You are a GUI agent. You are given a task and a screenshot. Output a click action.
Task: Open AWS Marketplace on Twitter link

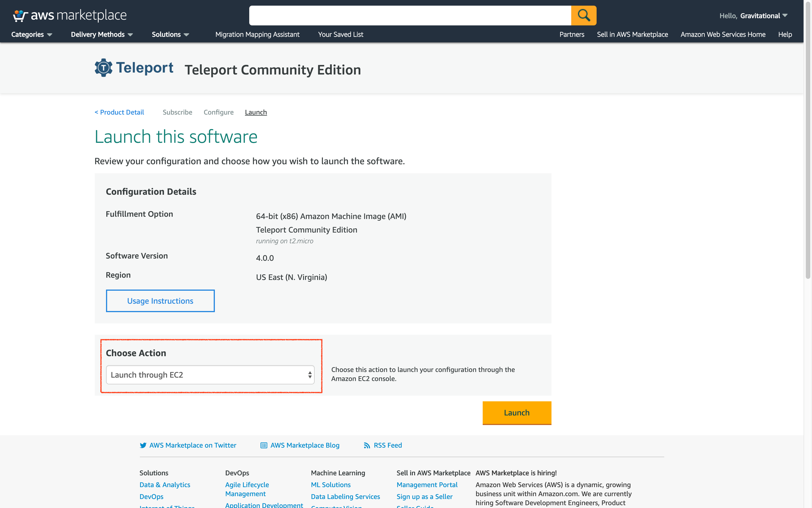(x=193, y=445)
